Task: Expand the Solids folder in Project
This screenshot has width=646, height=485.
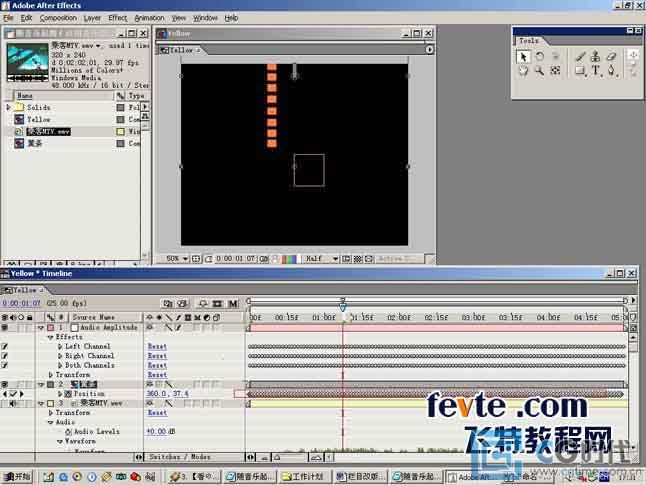Action: pos(8,107)
